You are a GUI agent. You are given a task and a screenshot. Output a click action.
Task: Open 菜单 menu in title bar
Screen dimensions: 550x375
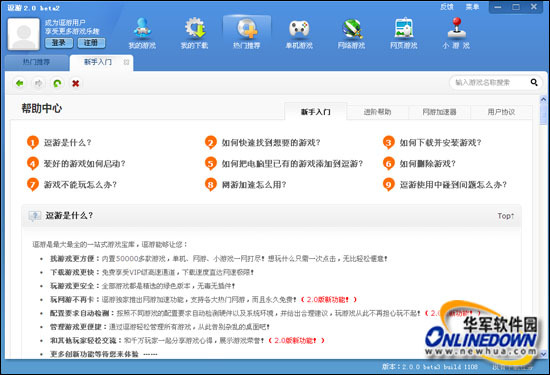tap(472, 7)
